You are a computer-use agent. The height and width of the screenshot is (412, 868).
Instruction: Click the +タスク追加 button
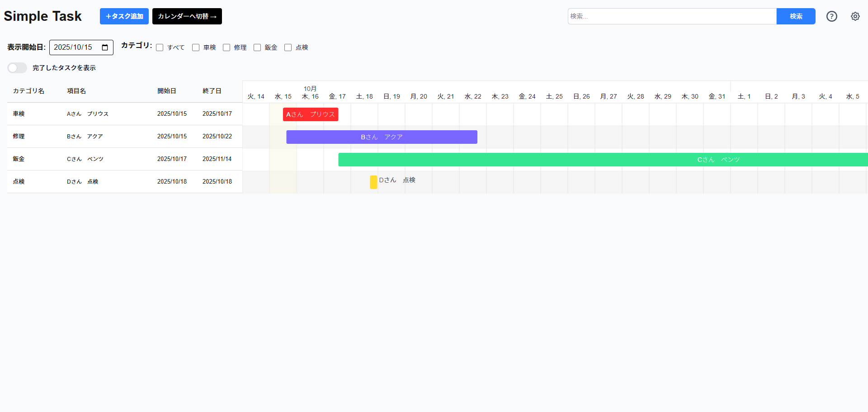tap(124, 16)
